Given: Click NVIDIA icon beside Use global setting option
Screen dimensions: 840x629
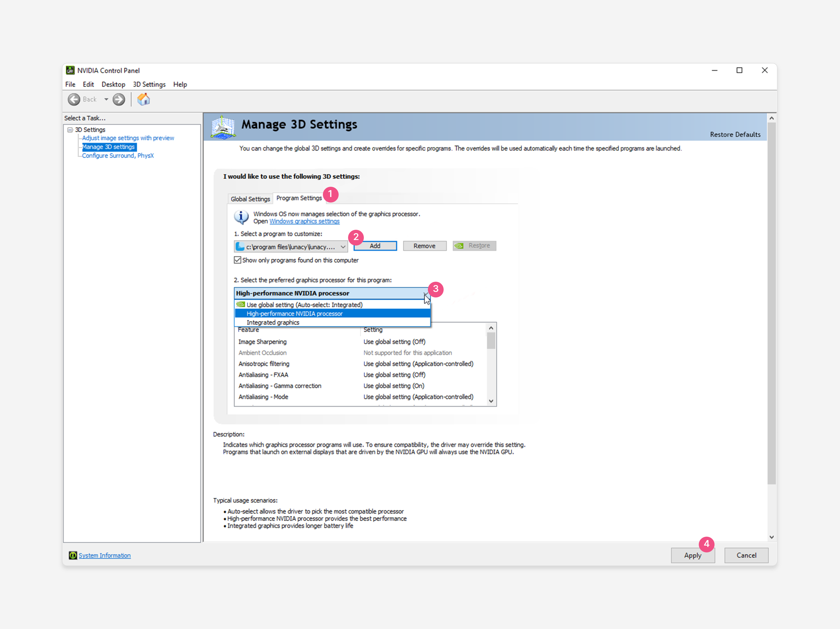Looking at the screenshot, I should (241, 304).
